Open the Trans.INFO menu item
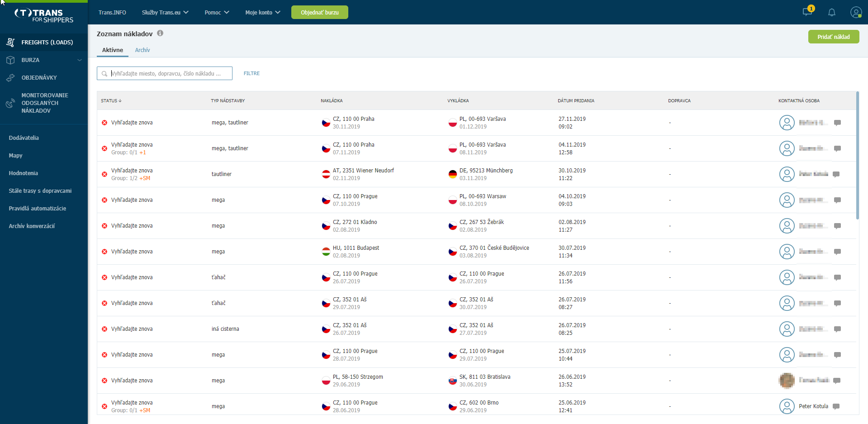 coord(112,12)
